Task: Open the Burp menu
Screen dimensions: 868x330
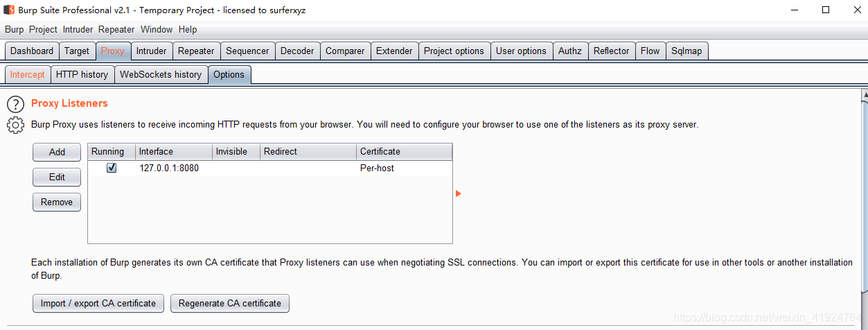Action: (x=14, y=30)
